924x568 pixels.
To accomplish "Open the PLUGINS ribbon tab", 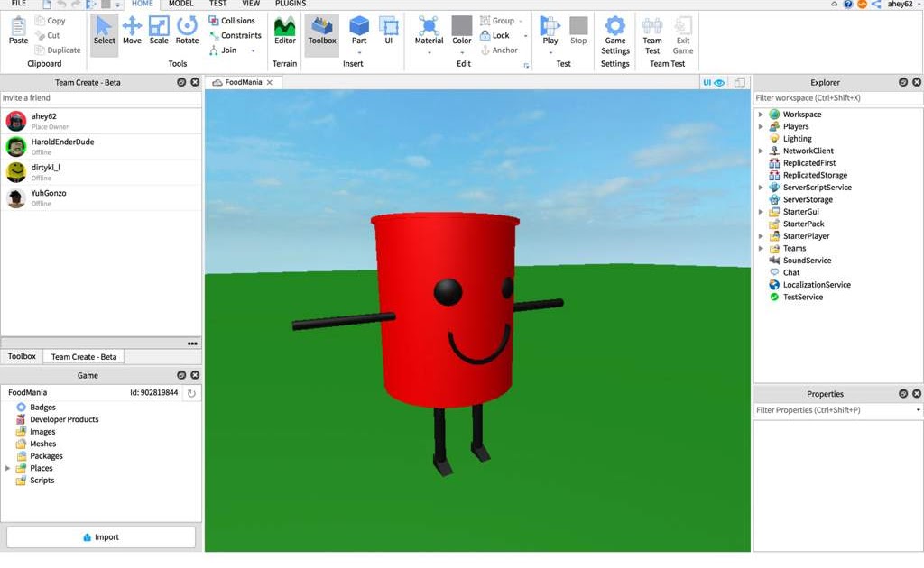I will pyautogui.click(x=291, y=4).
